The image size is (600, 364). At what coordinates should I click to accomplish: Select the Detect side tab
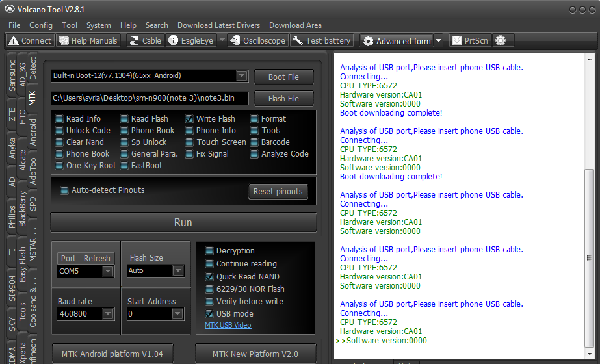click(33, 68)
